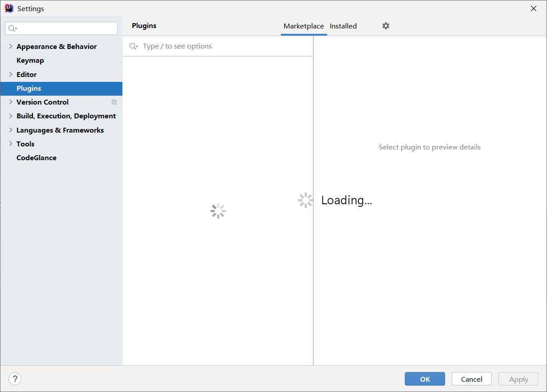Screen dimensions: 547x392
Task: Open the plugins gear settings menu
Action: [386, 26]
